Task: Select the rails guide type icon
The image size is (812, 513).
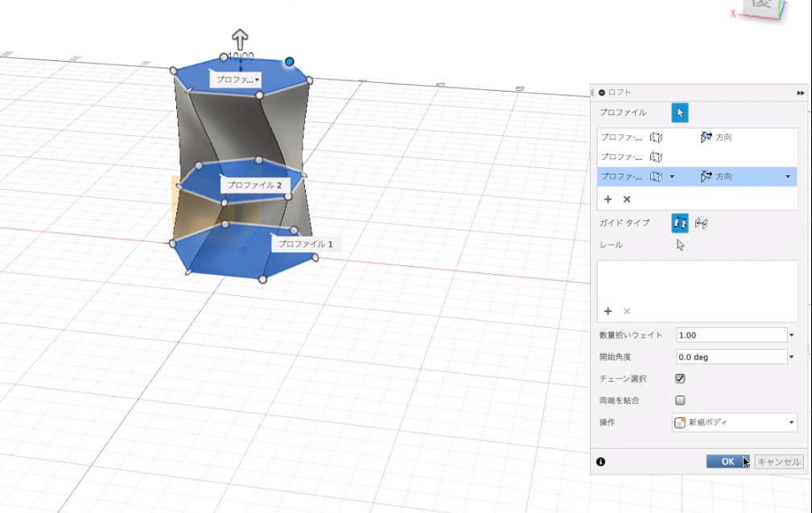Action: (680, 223)
